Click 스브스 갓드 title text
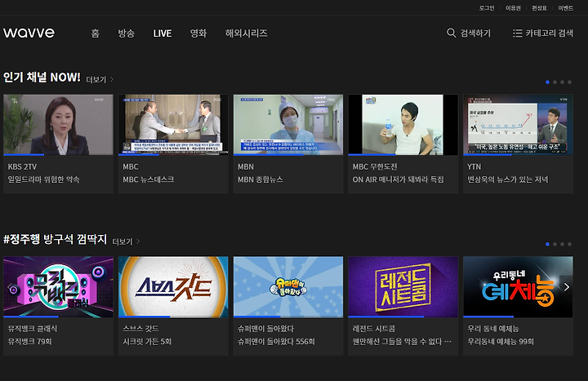This screenshot has width=588, height=381. pyautogui.click(x=140, y=329)
